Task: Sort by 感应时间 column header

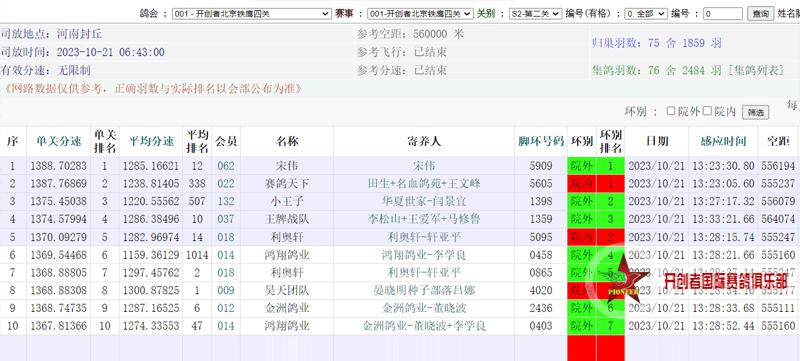Action: 723,141
